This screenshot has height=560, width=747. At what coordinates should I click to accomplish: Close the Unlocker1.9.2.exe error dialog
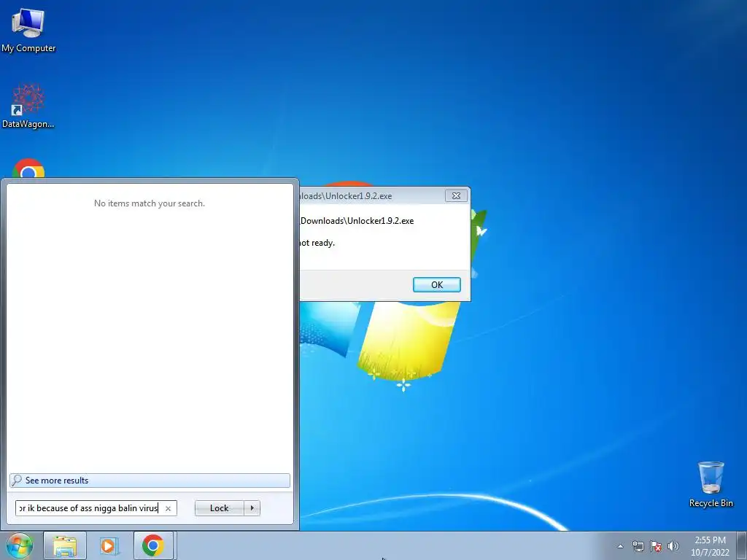pos(456,195)
